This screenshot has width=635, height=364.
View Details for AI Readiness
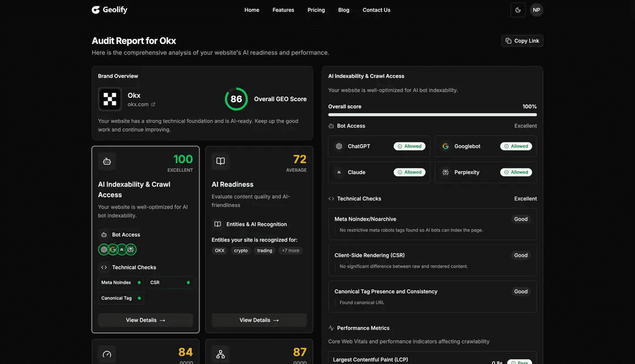coord(259,320)
